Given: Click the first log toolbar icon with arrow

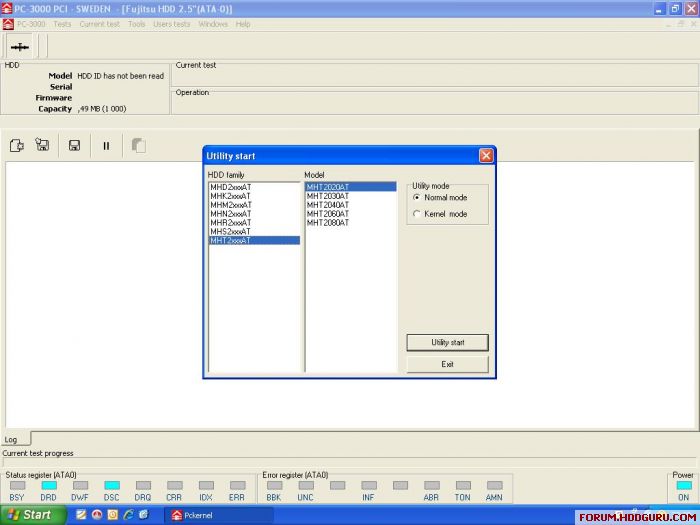Looking at the screenshot, I should coord(17,146).
